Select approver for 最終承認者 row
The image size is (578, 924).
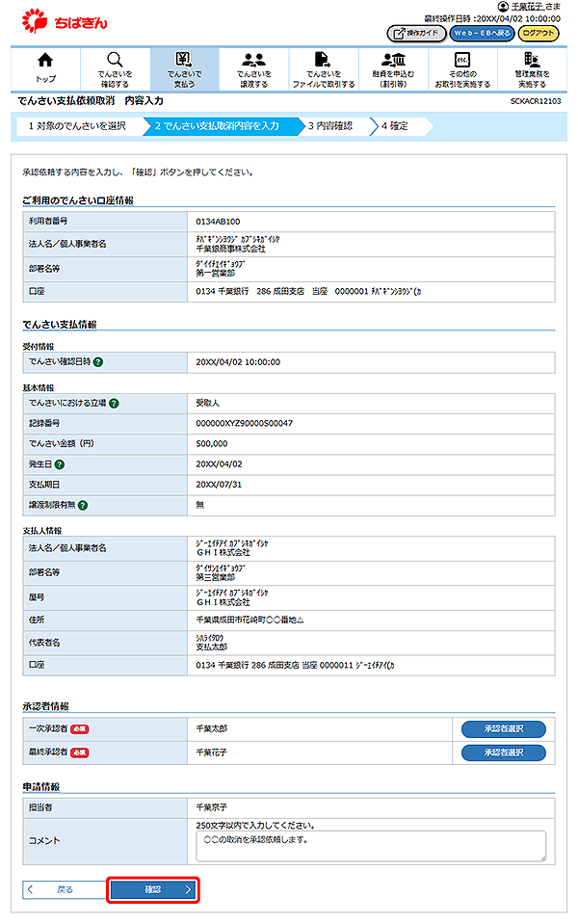tap(504, 752)
